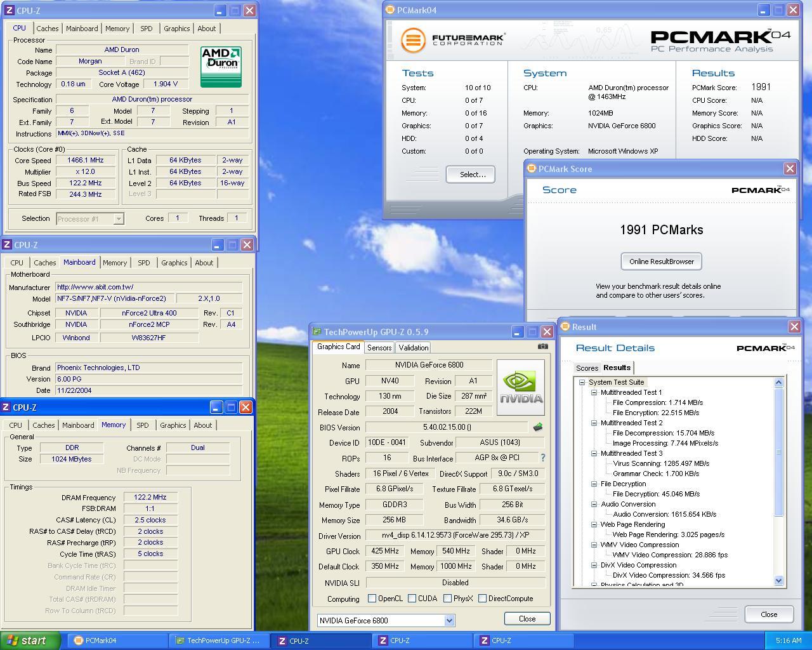Switch to PCMark04 in the taskbar
Screen dimensions: 812x650
pos(117,640)
